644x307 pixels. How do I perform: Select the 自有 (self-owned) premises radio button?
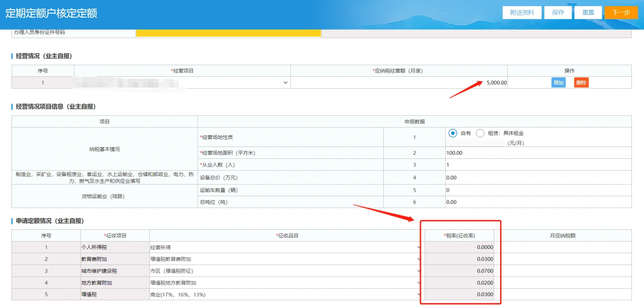click(x=453, y=133)
